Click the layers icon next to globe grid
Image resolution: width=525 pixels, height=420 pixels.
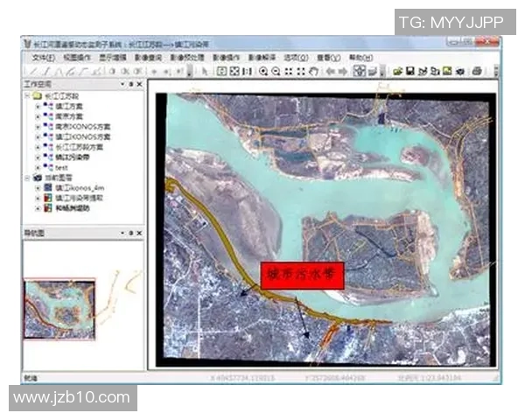click(x=373, y=72)
